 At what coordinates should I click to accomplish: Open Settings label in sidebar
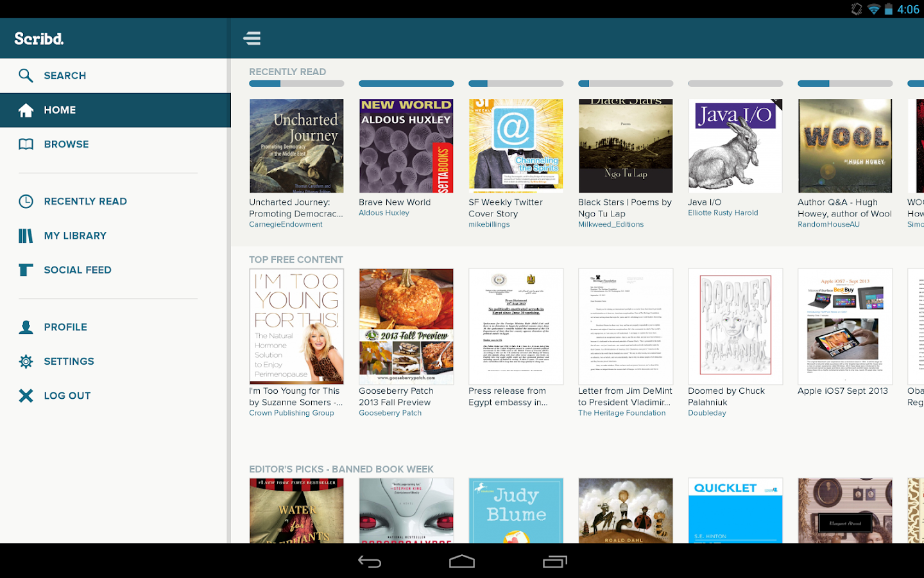click(69, 362)
